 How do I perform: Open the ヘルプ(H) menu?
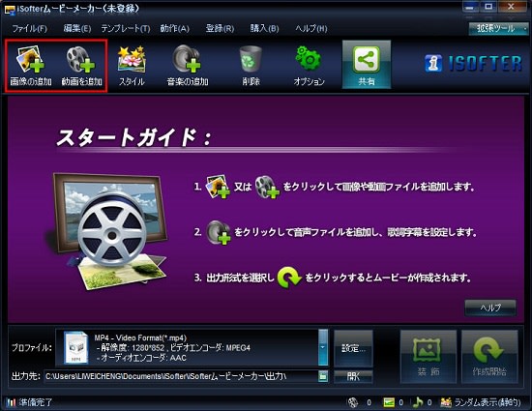pos(311,28)
